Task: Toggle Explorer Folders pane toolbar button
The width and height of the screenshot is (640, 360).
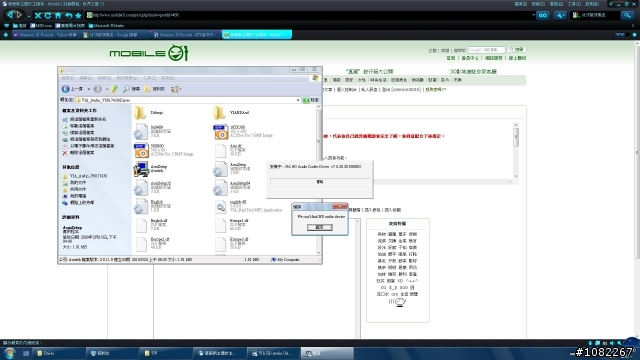Action: (x=155, y=89)
